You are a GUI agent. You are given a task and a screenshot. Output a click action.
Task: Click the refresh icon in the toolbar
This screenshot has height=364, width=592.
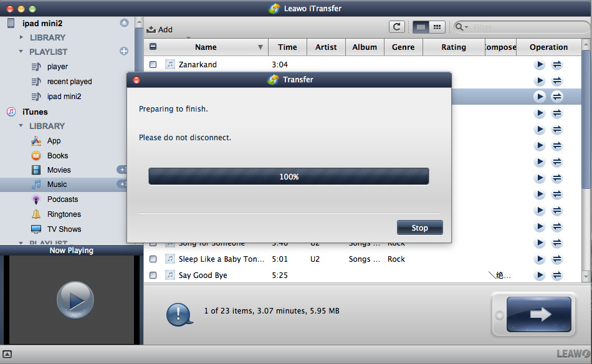click(x=396, y=27)
